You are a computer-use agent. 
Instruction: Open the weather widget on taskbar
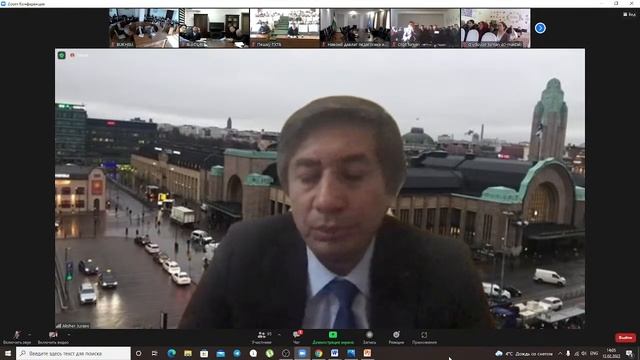524,353
